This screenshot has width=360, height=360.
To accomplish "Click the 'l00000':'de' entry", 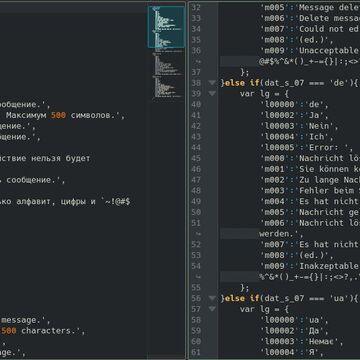I will [294, 104].
